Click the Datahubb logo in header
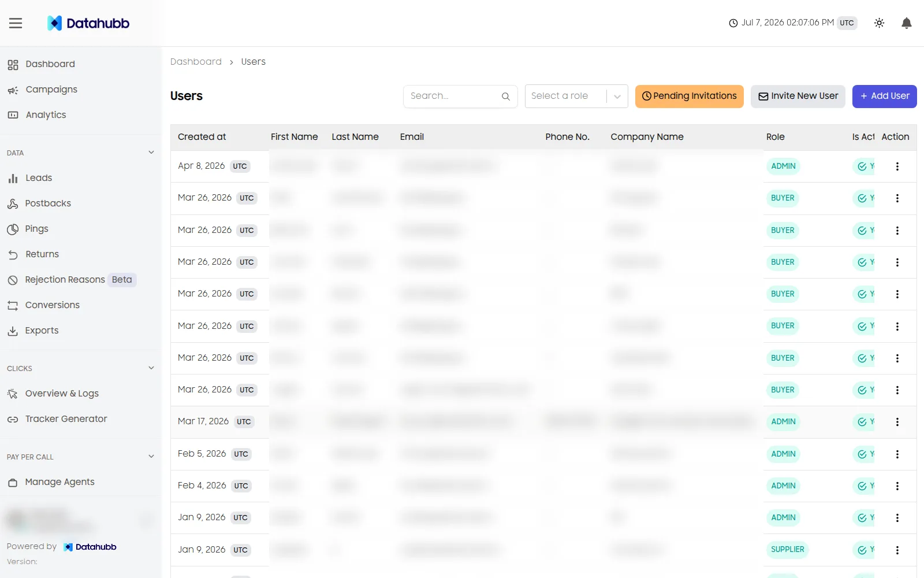Image resolution: width=924 pixels, height=578 pixels. [x=88, y=23]
